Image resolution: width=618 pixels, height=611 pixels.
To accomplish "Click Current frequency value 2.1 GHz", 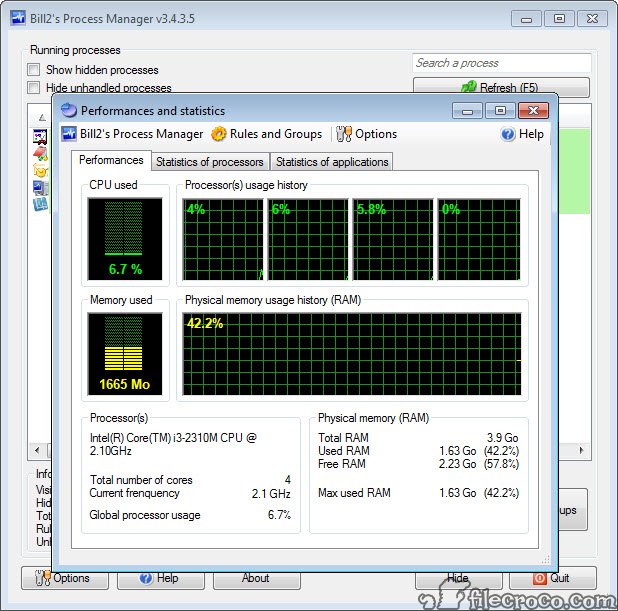I will tap(271, 494).
